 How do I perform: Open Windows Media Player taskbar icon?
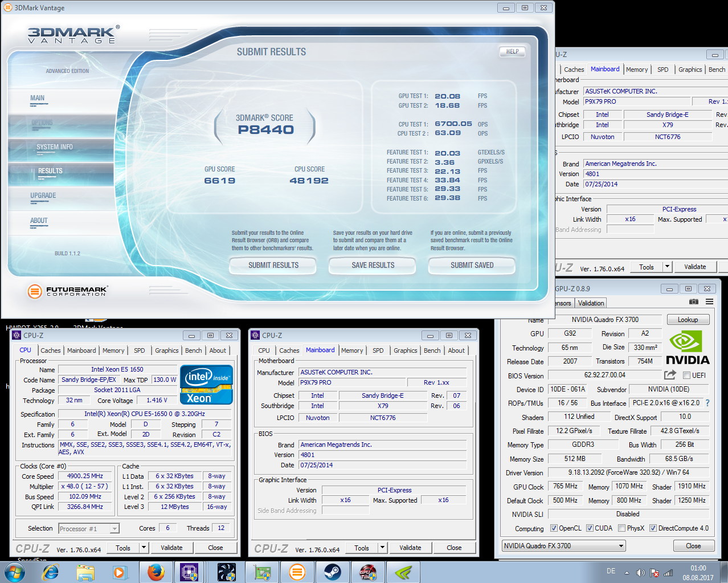pos(119,572)
